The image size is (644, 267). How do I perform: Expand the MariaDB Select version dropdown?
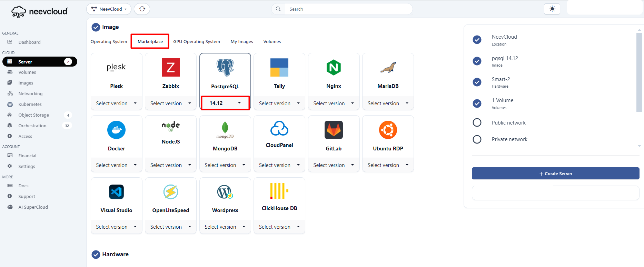(x=388, y=103)
